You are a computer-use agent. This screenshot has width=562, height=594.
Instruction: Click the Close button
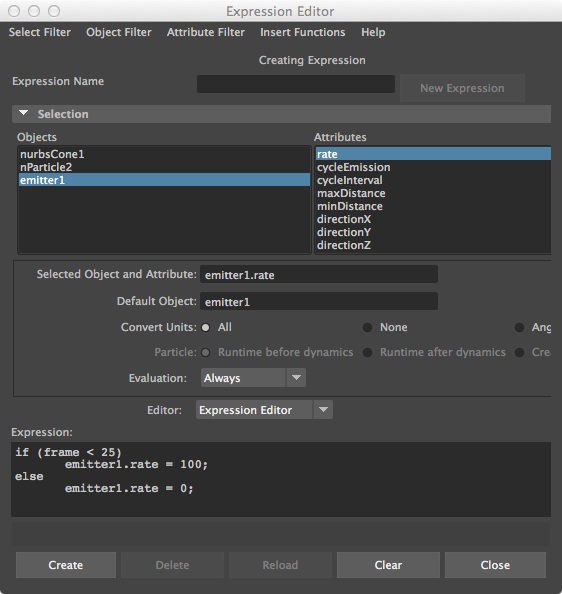point(495,565)
